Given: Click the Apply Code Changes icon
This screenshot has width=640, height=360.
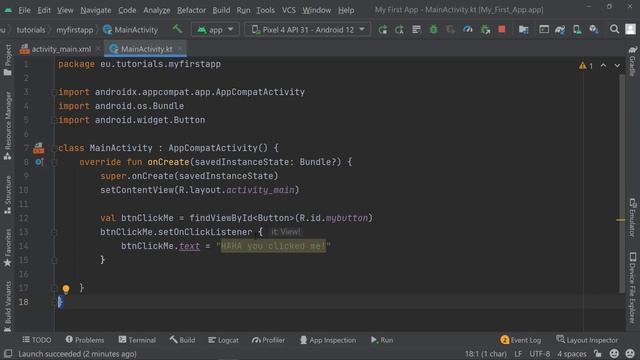Looking at the screenshot, I should coord(416,29).
